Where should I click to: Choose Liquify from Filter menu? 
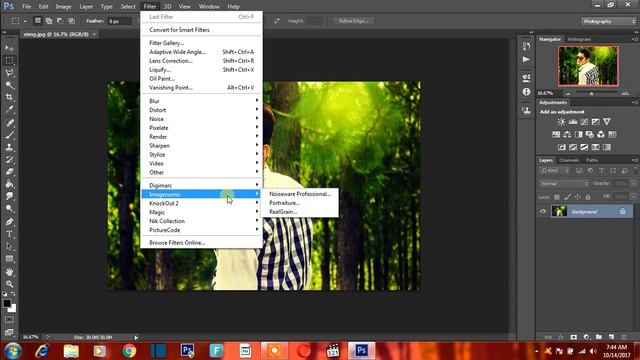201,70
